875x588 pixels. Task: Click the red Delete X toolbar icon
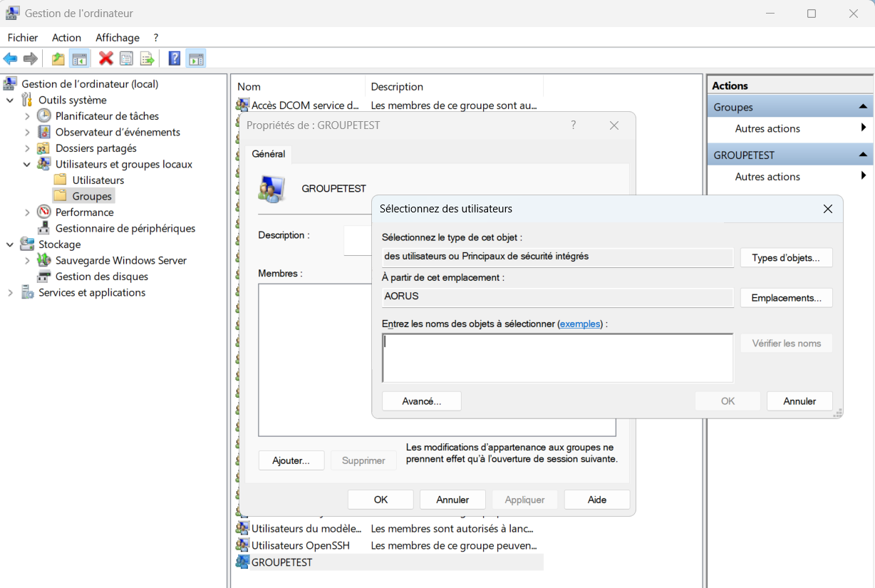click(x=105, y=58)
